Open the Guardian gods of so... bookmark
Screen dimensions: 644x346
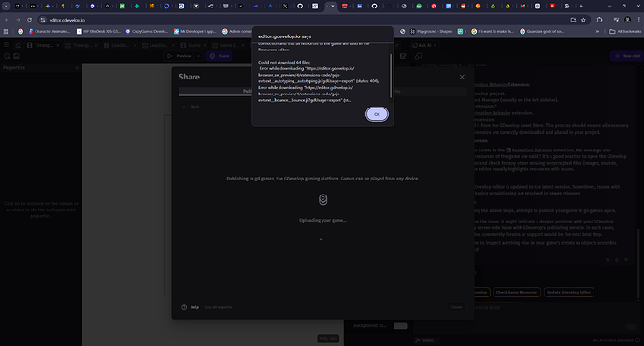(x=542, y=31)
